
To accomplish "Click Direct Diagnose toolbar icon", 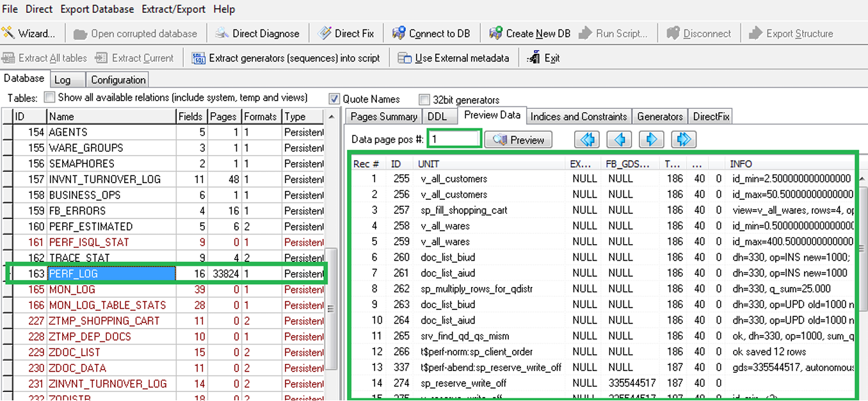I will tap(222, 33).
